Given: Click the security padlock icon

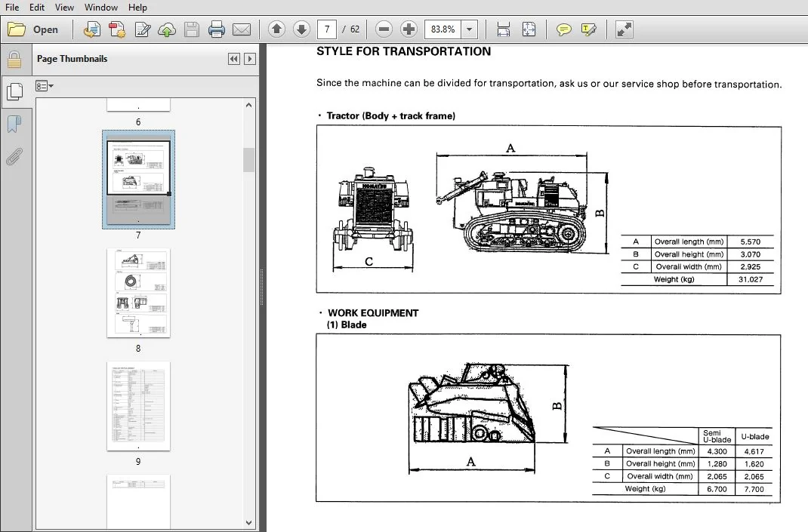Looking at the screenshot, I should pos(14,60).
